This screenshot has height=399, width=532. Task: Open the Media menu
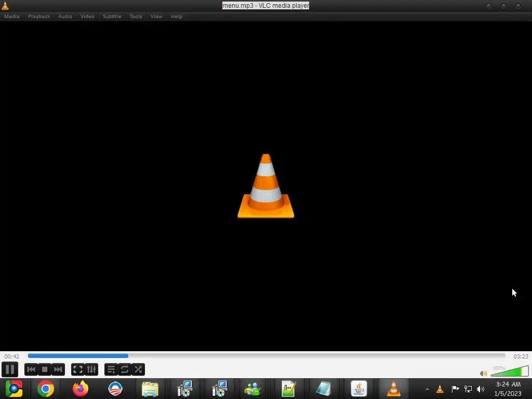coord(12,16)
